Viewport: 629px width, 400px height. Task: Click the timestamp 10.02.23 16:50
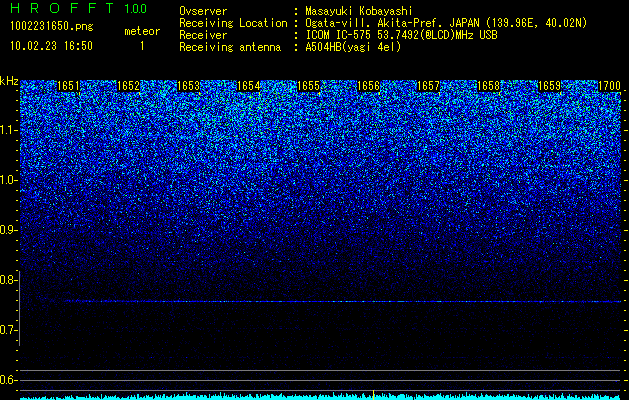click(x=51, y=46)
